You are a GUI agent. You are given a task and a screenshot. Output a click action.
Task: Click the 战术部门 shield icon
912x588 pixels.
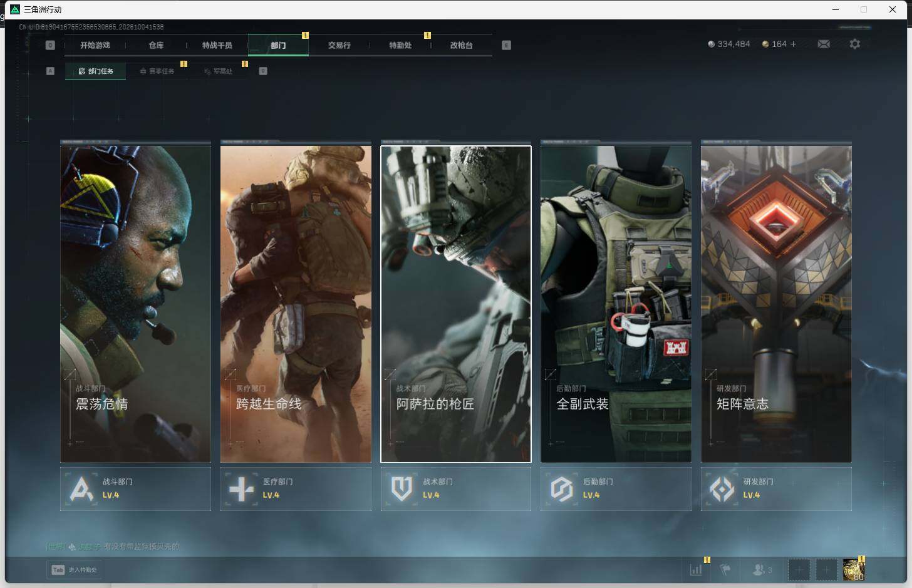[x=402, y=489]
